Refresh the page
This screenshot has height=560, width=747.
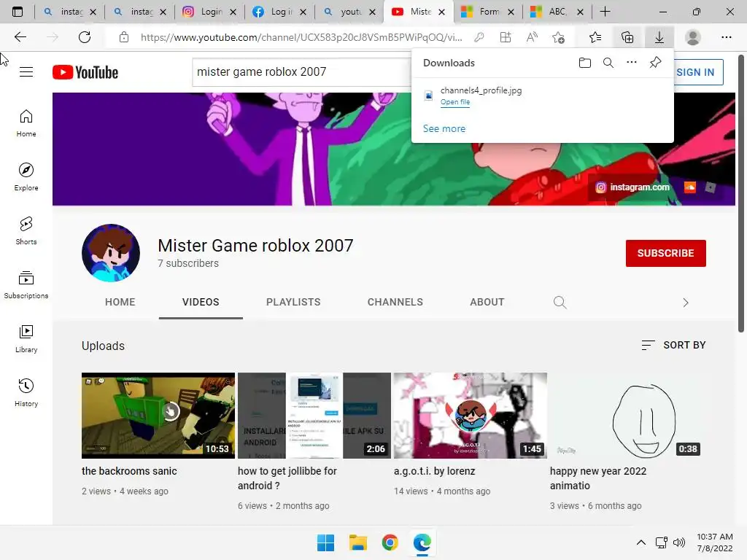pyautogui.click(x=85, y=36)
